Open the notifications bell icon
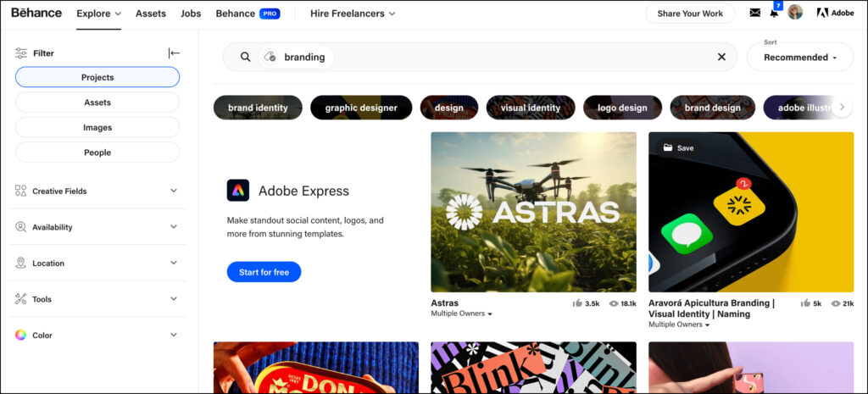The image size is (868, 394). point(774,14)
